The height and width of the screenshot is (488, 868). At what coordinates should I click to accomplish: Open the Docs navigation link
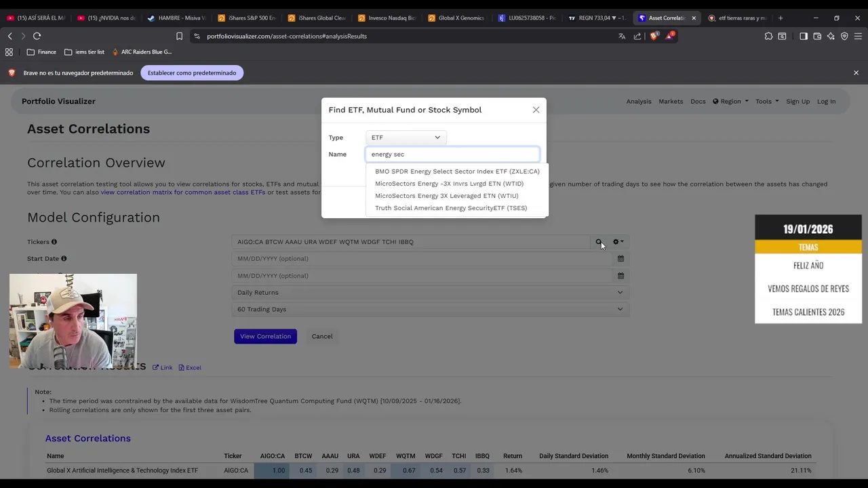[698, 102]
